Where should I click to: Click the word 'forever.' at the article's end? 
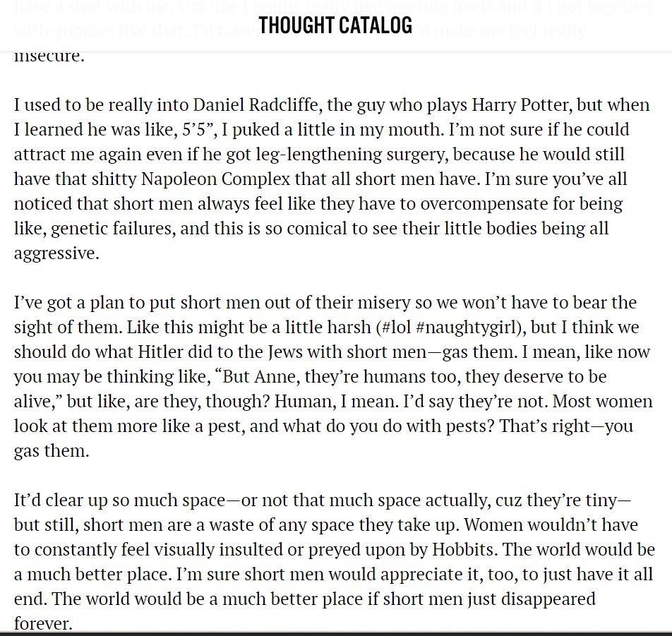click(x=43, y=623)
